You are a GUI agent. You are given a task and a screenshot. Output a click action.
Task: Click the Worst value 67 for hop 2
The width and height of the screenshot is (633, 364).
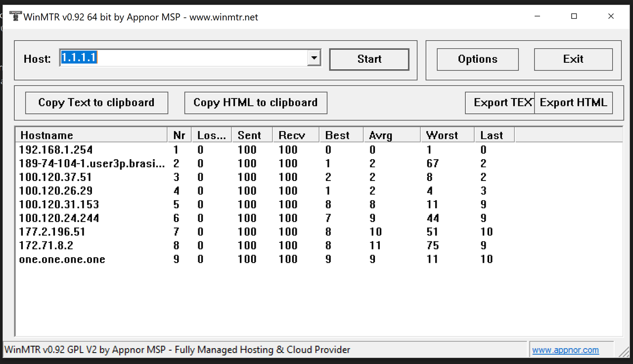click(433, 164)
